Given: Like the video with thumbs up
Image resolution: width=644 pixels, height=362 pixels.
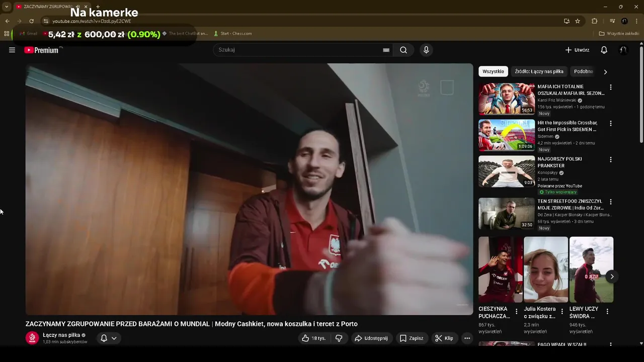Looking at the screenshot, I should point(314,338).
